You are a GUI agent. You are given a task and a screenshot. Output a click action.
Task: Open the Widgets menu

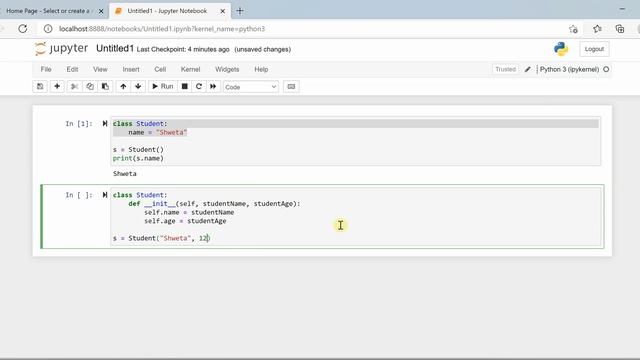(227, 69)
